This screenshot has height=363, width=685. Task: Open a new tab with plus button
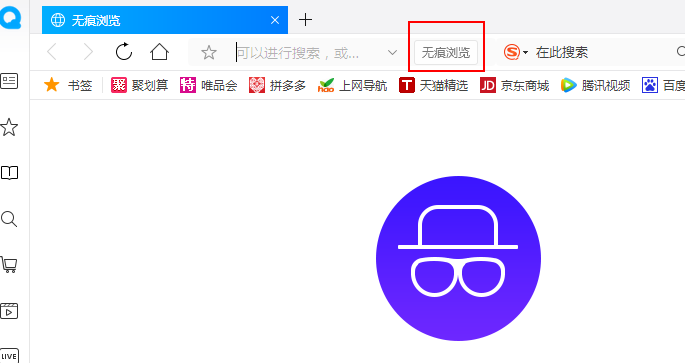(x=305, y=20)
